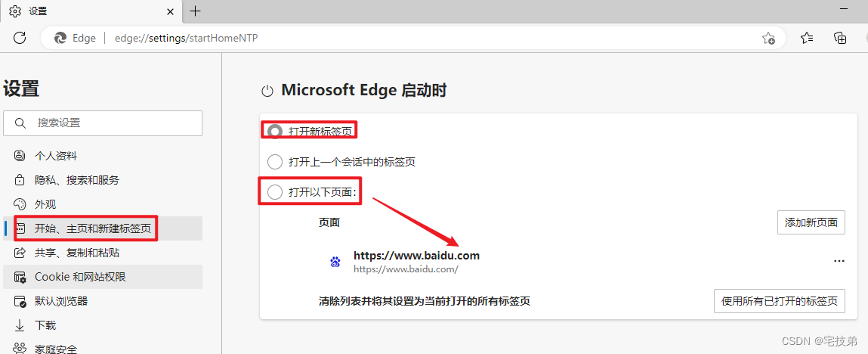Open 共享、复制和粘贴 settings section
The height and width of the screenshot is (354, 868).
point(103,253)
